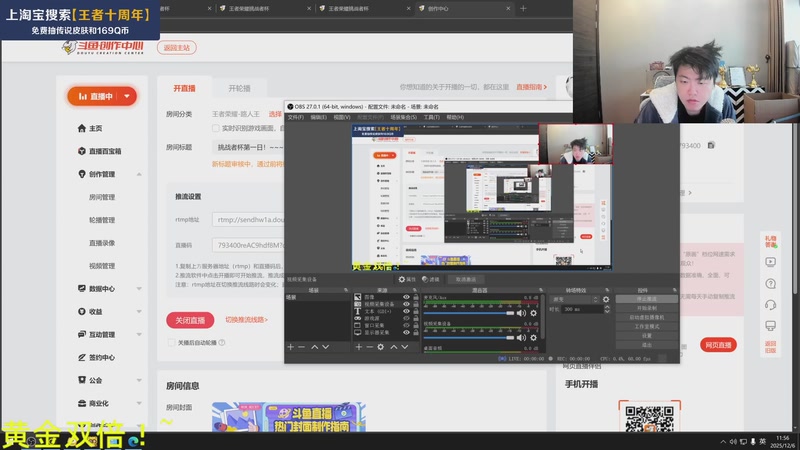
Task: Click 切换推流线路 link
Action: pyautogui.click(x=246, y=320)
